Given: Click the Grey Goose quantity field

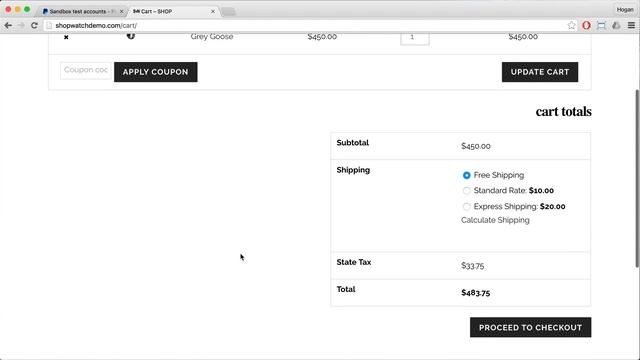Looking at the screenshot, I should tap(414, 38).
